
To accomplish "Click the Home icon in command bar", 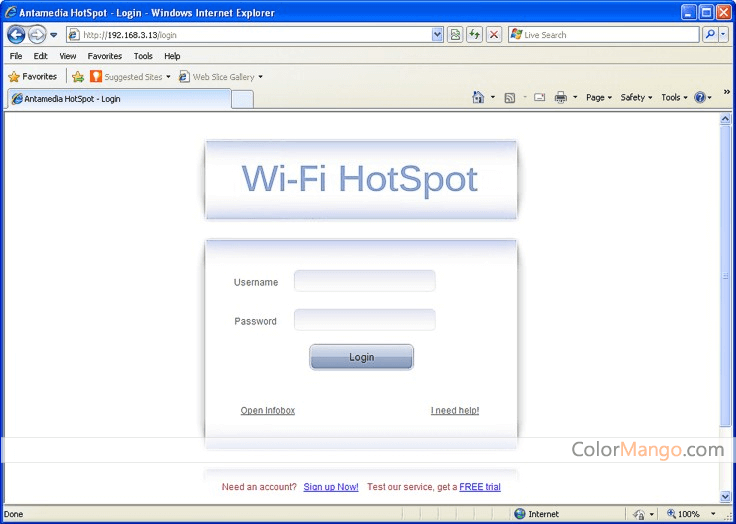I will pyautogui.click(x=478, y=98).
